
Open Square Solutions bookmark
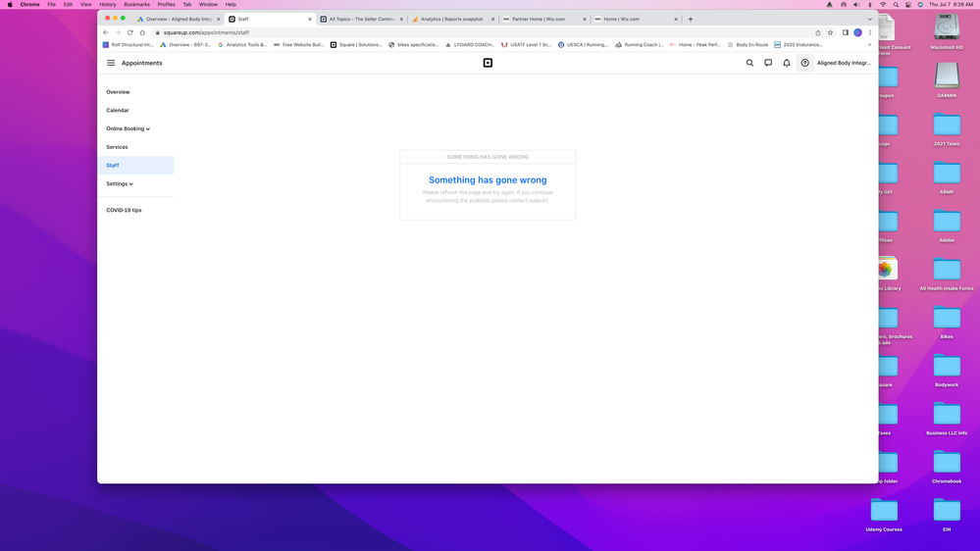tap(356, 45)
